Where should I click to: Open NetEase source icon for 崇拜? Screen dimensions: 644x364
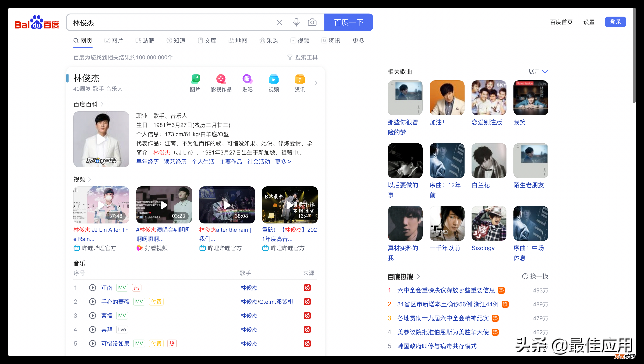click(307, 330)
